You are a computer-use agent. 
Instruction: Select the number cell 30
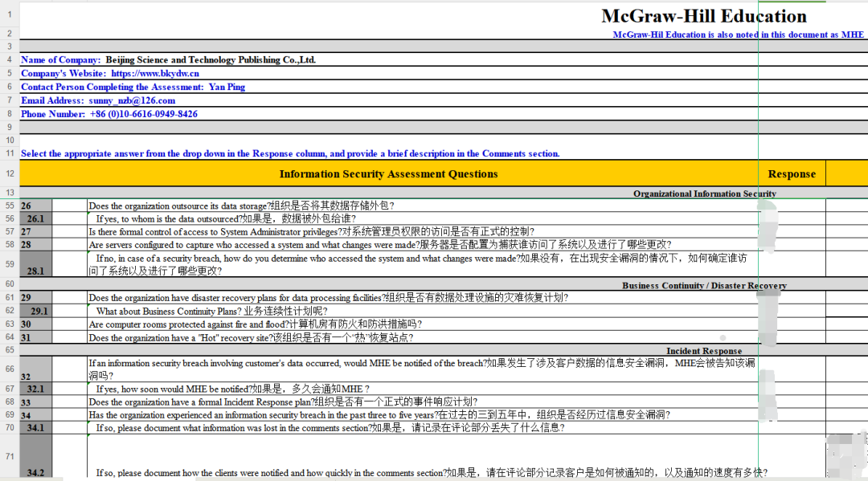pos(36,324)
